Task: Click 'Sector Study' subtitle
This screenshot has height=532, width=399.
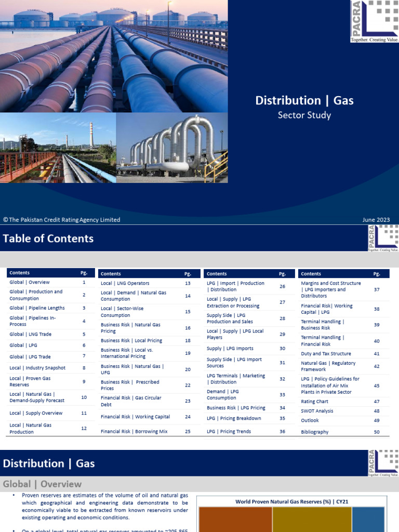Action: (x=304, y=115)
